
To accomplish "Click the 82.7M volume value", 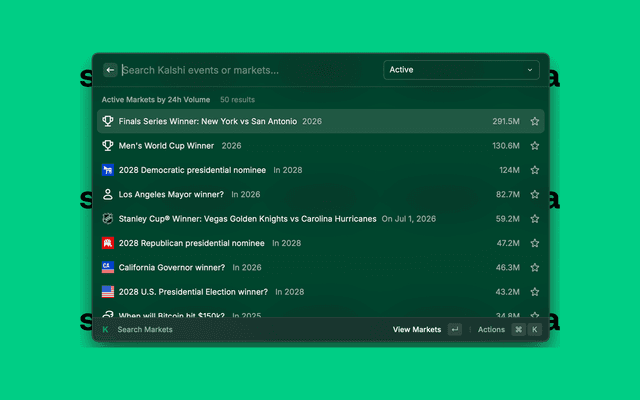I will coord(508,194).
